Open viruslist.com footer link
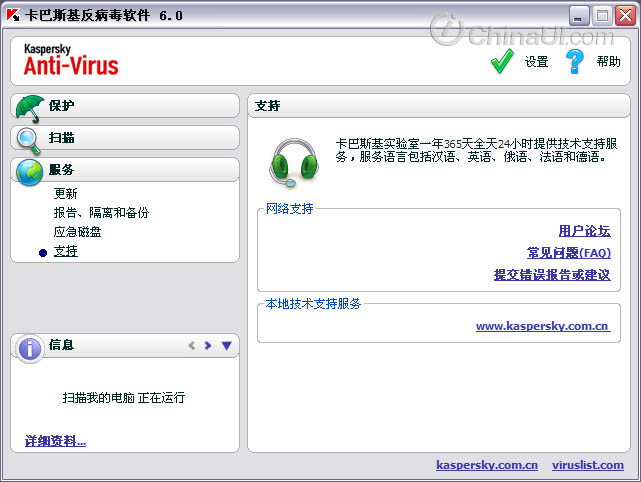Image resolution: width=641 pixels, height=482 pixels. click(x=588, y=465)
